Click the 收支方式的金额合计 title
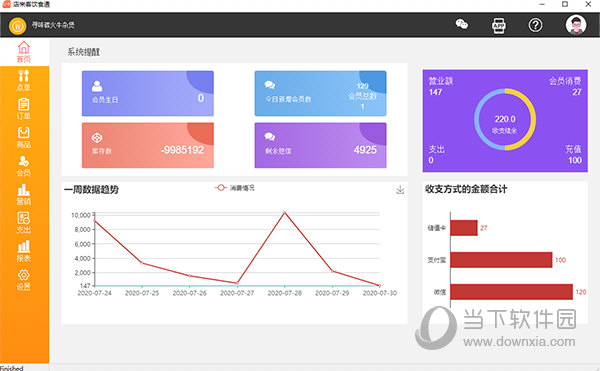This screenshot has width=600, height=371. point(466,189)
